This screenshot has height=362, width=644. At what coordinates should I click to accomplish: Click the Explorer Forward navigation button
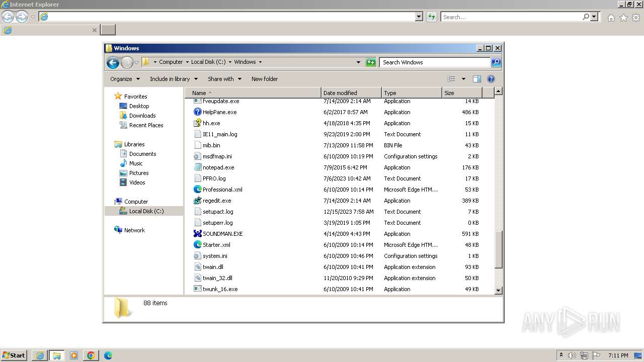[127, 62]
